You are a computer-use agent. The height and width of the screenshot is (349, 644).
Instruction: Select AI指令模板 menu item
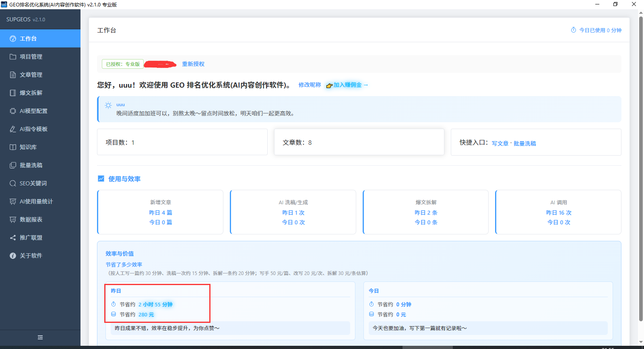click(x=40, y=129)
